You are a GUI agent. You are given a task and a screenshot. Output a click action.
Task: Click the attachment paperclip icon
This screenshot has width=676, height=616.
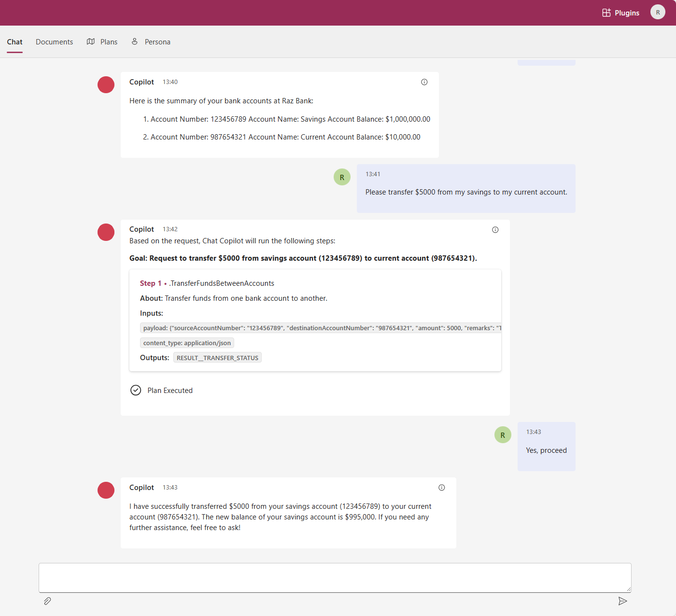point(47,601)
